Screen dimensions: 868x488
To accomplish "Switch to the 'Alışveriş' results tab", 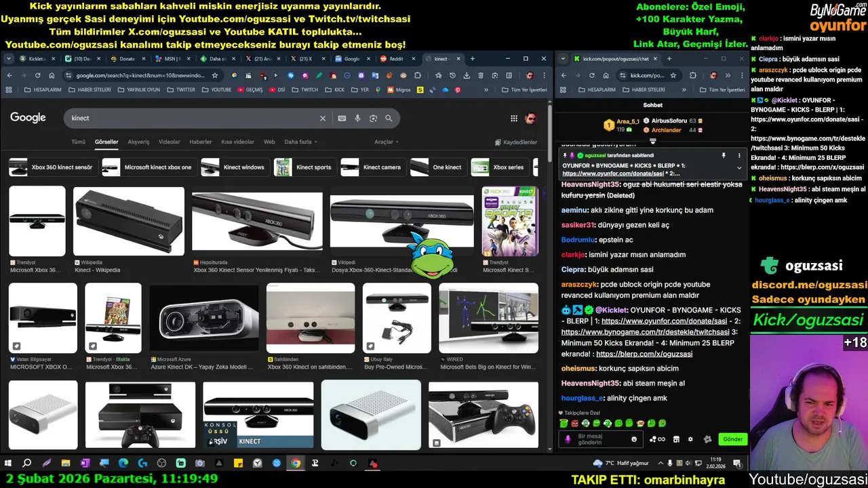I will pyautogui.click(x=138, y=142).
